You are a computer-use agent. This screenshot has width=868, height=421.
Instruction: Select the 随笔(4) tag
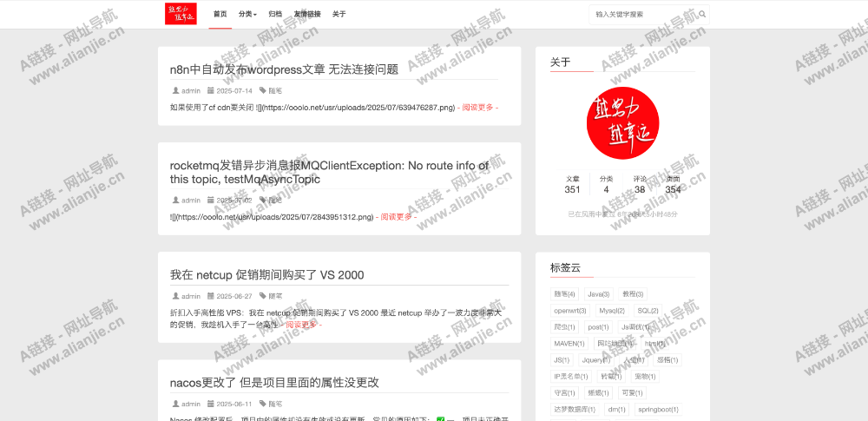565,294
